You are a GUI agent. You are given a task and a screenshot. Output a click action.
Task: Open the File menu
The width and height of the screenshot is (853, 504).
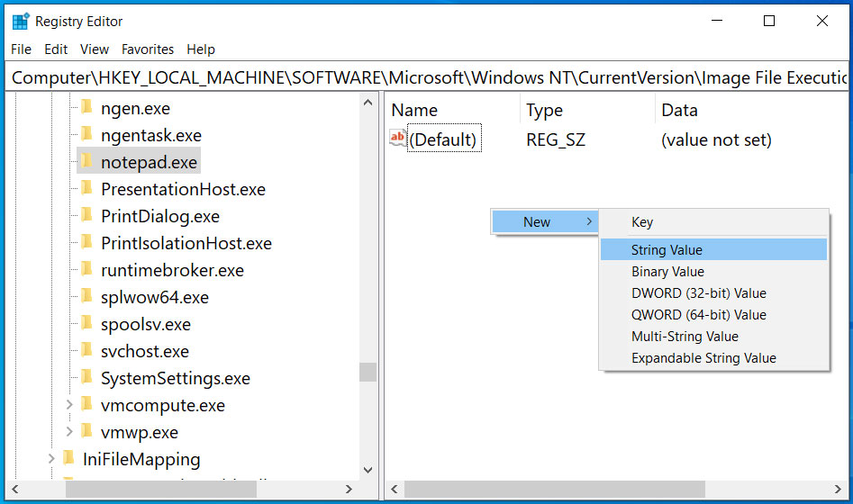tap(22, 49)
